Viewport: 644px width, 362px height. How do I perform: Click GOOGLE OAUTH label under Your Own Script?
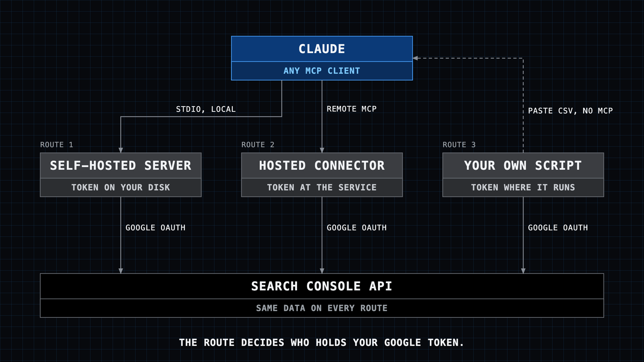pyautogui.click(x=558, y=228)
